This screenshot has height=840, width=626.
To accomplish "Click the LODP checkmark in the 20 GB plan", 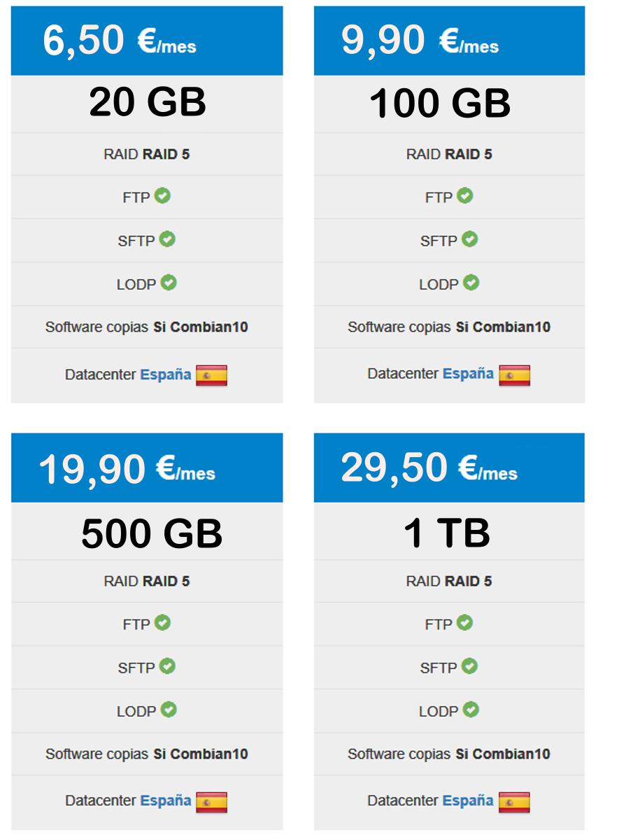I will (x=169, y=283).
